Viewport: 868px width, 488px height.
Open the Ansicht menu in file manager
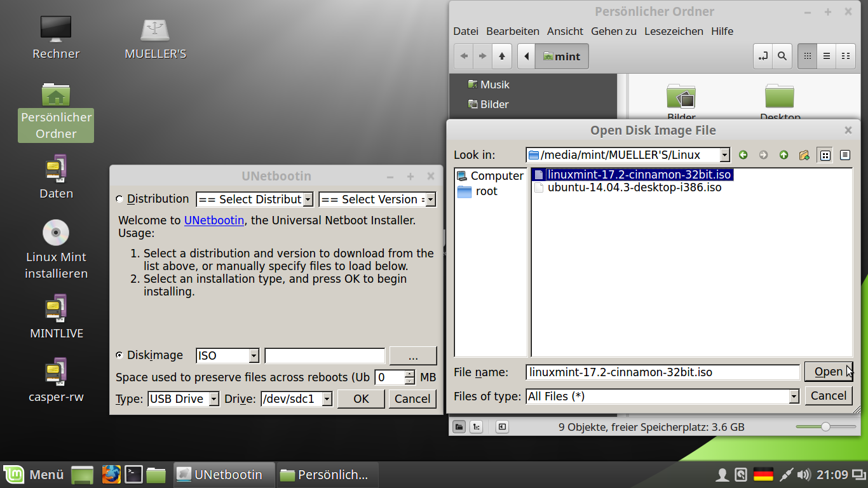(565, 31)
